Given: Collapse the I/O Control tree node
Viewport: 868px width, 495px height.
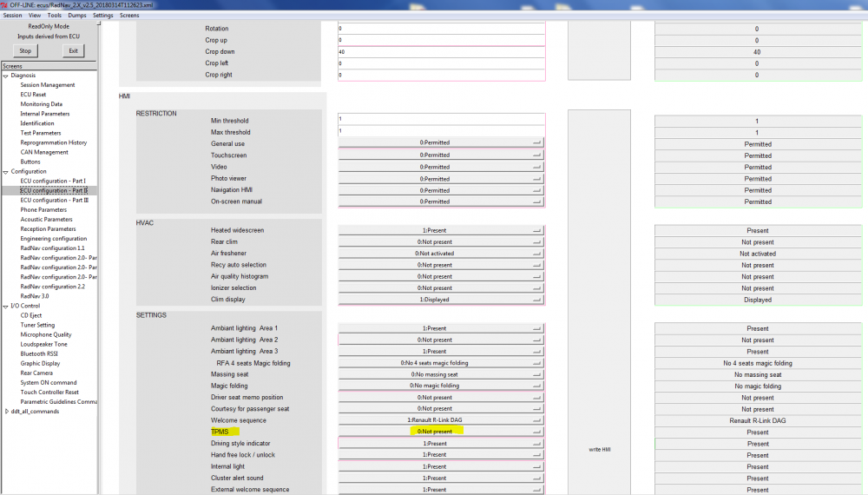Looking at the screenshot, I should click(x=5, y=307).
